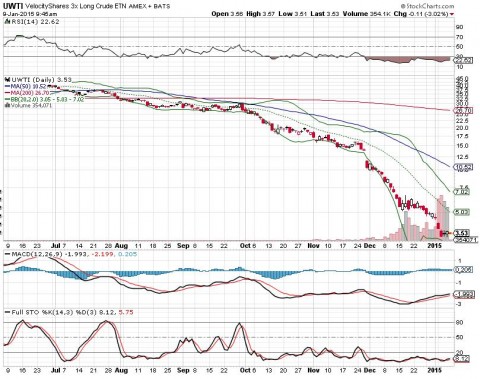Image resolution: width=480 pixels, height=379 pixels.
Task: Click '2015' on the date axis under the price chart
Action: pos(435,246)
